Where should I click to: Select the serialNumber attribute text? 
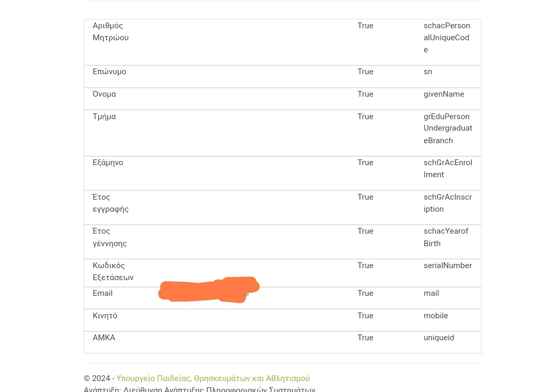coord(448,266)
